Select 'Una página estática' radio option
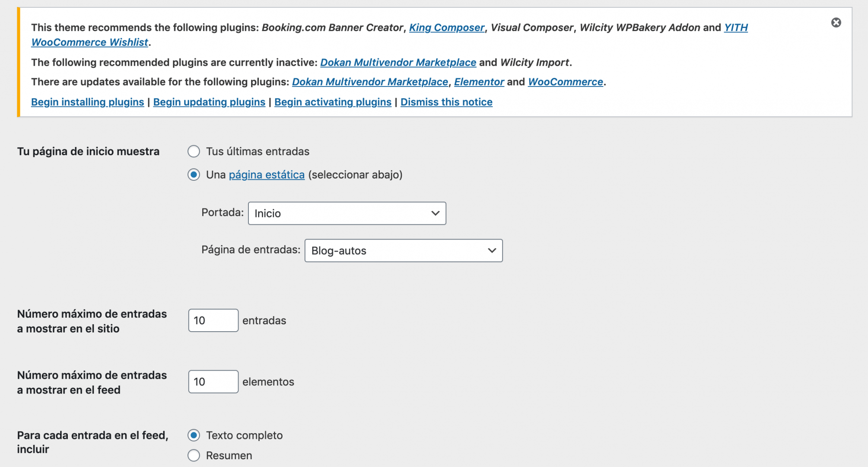The image size is (868, 467). [194, 175]
